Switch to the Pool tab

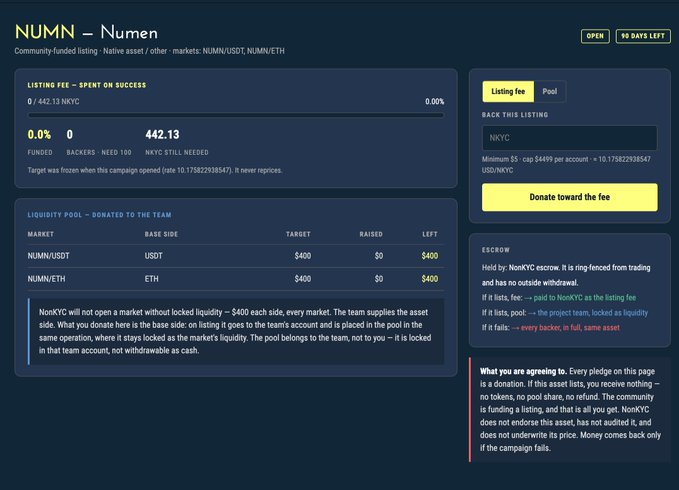[x=550, y=91]
